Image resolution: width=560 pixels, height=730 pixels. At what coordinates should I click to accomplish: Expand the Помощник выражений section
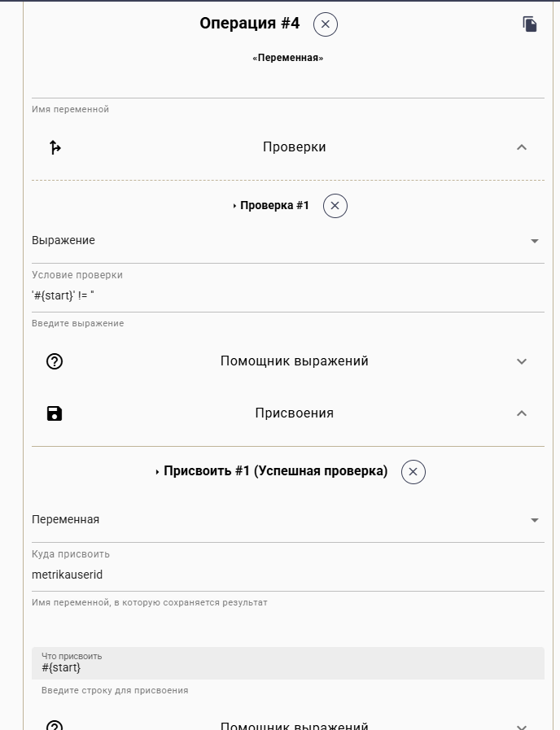[x=522, y=361]
